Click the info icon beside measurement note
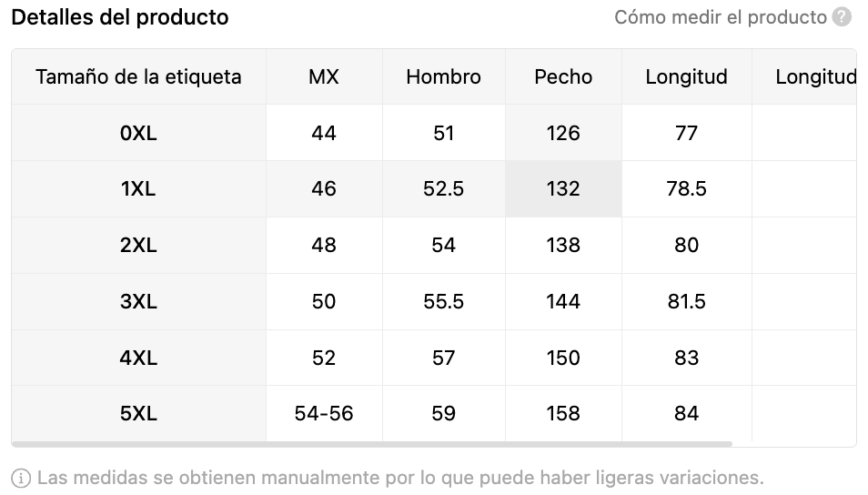 point(21,478)
